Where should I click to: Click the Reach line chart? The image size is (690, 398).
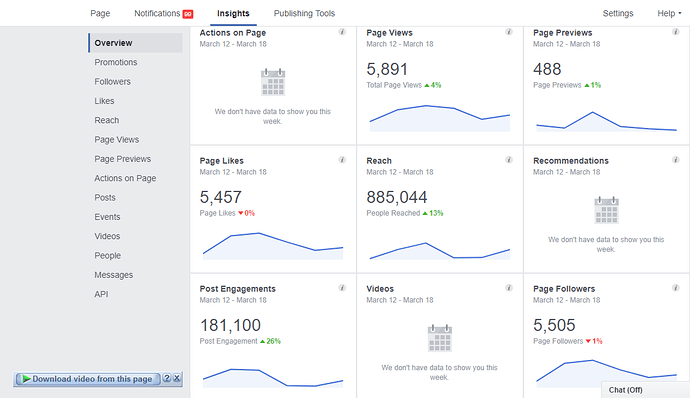440,251
